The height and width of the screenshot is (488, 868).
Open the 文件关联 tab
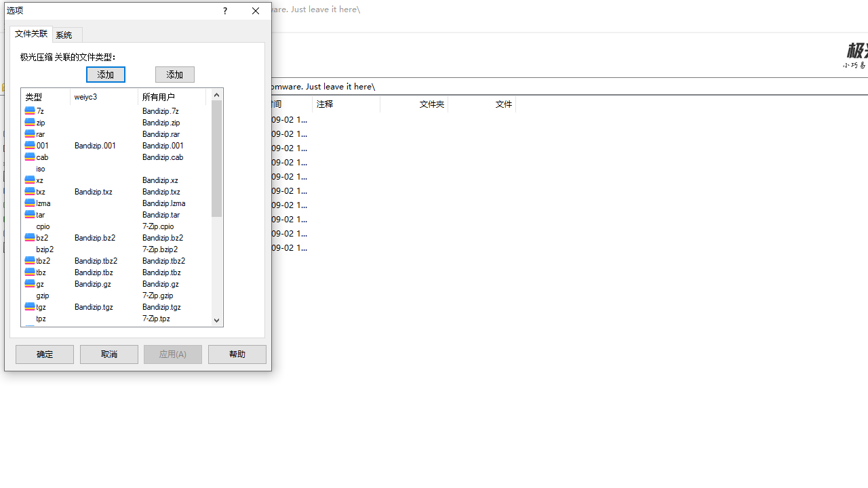[31, 34]
